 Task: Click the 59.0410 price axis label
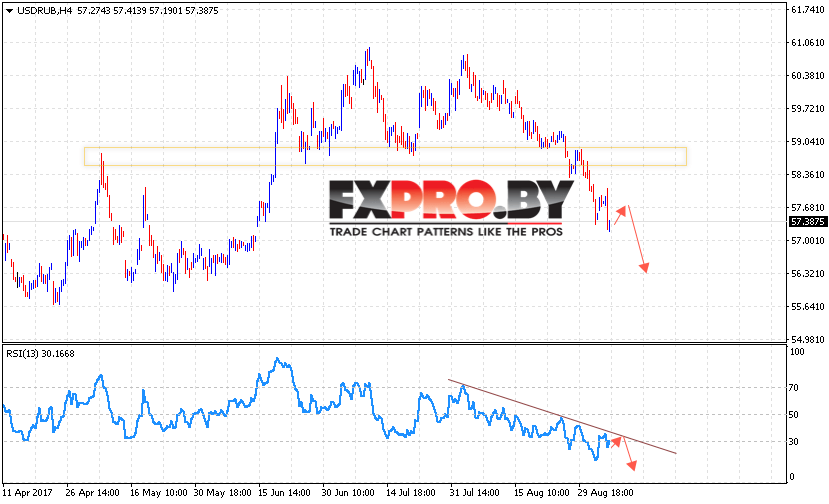click(807, 142)
